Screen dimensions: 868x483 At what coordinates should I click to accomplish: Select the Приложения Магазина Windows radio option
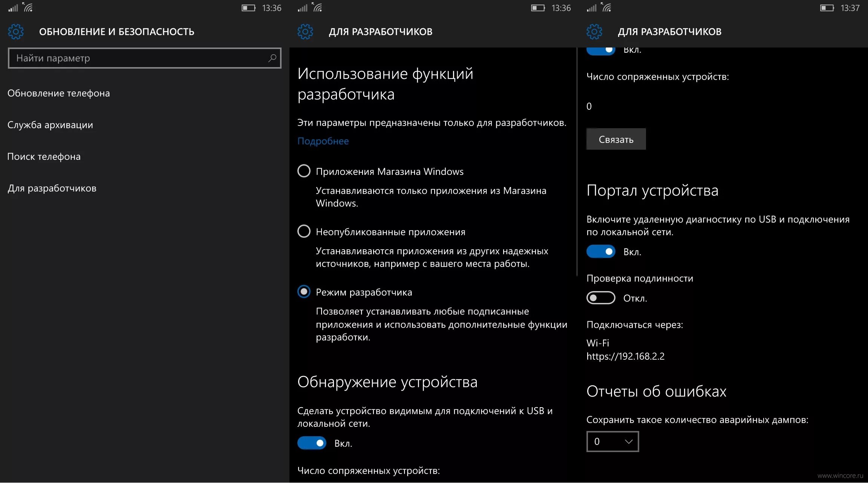tap(304, 171)
